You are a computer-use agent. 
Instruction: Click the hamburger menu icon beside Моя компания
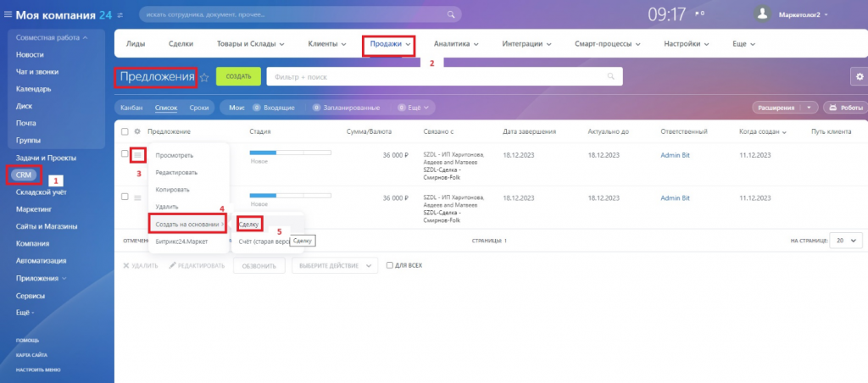[8, 14]
